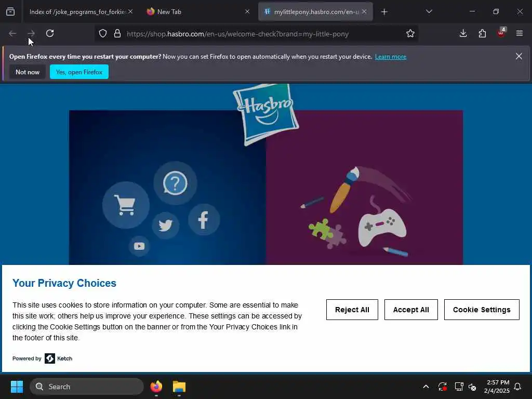The width and height of the screenshot is (532, 399).
Task: Open the Windows Start menu
Action: pos(17,387)
